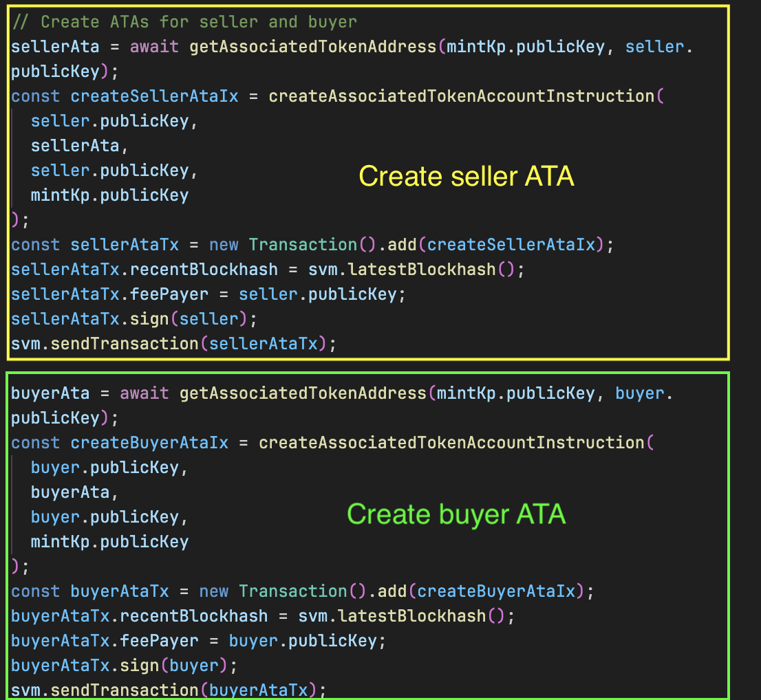Click buyerAtaTx.recentBlockhash assignment

coord(140,616)
